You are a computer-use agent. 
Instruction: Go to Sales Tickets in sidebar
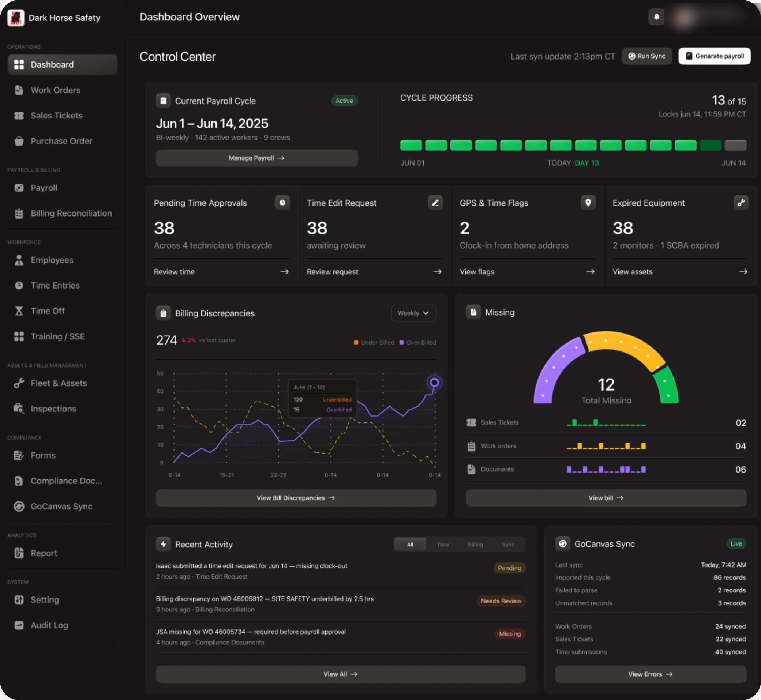[x=63, y=116]
